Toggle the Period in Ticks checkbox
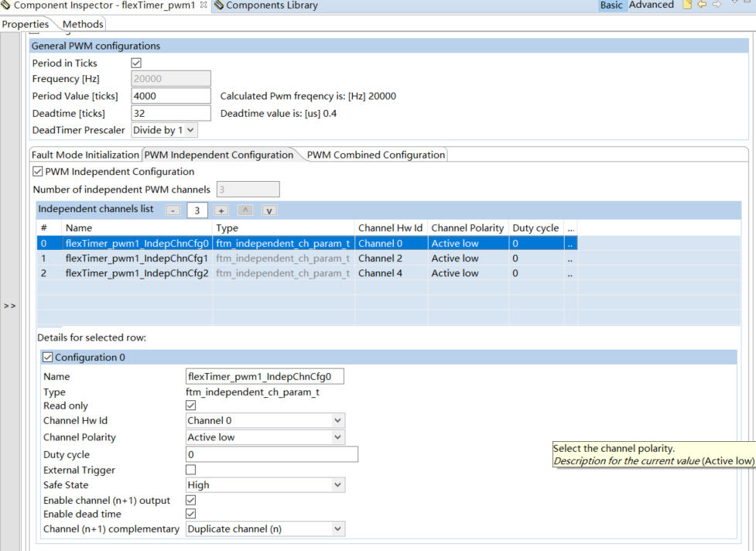The width and height of the screenshot is (756, 551). 135,63
